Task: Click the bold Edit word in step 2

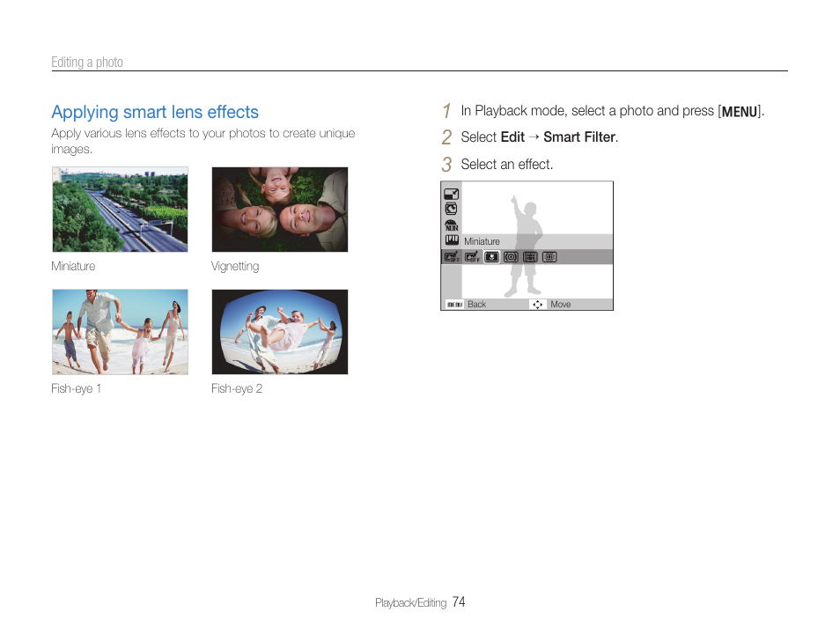Action: (x=512, y=137)
